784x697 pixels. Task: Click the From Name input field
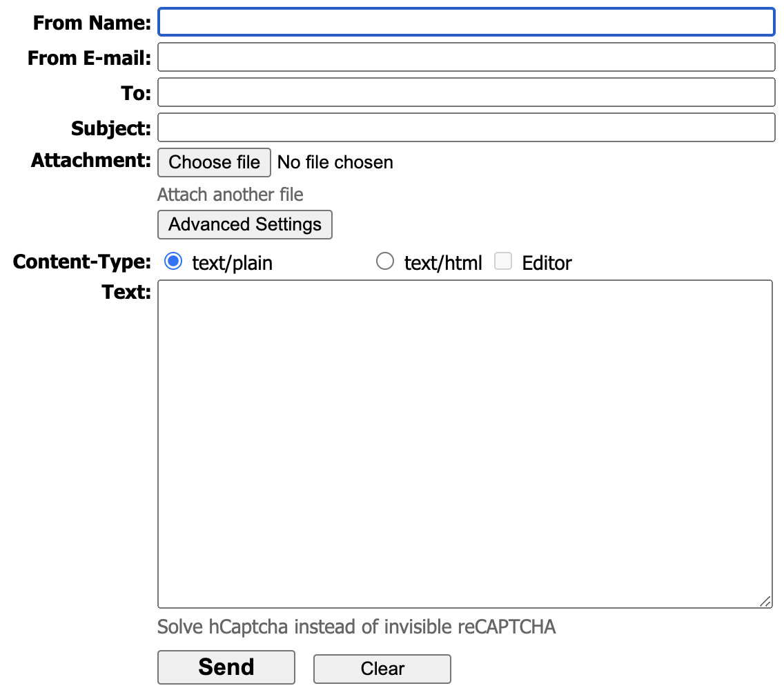(466, 22)
